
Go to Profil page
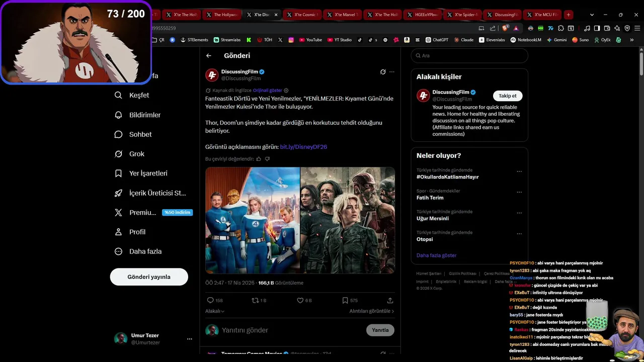(130, 232)
